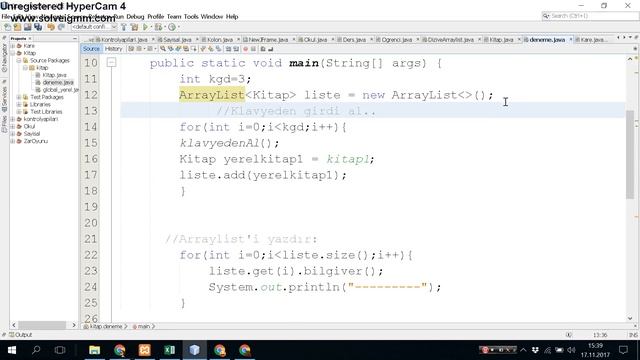Open the Window menu
This screenshot has width=640, height=360.
pos(212,17)
